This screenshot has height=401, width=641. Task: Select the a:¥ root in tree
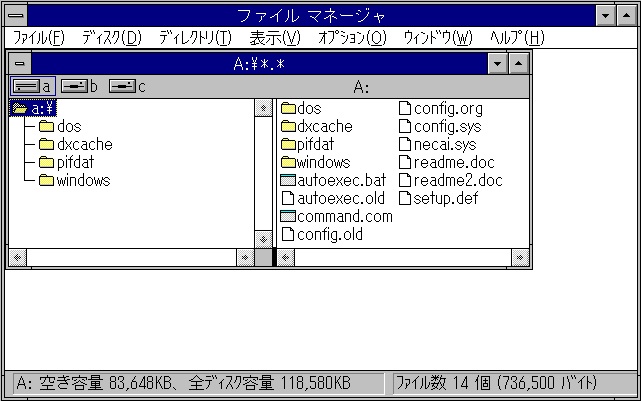pos(40,108)
